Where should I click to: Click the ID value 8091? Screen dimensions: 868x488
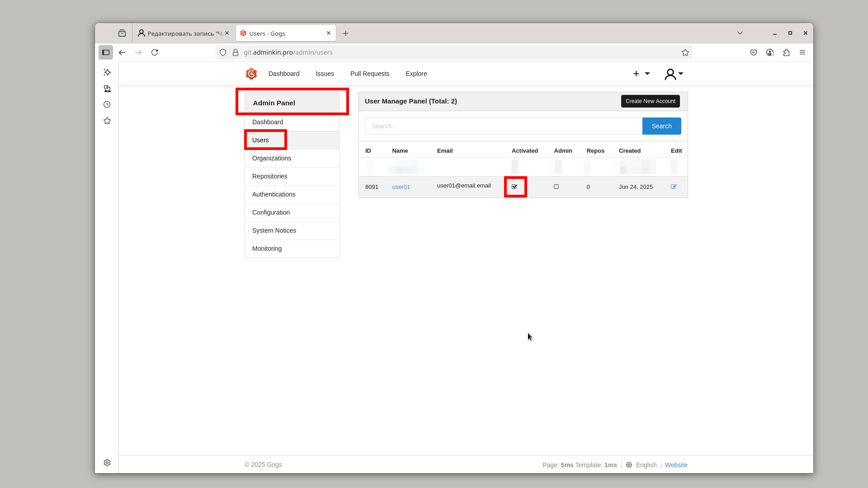[x=372, y=187]
